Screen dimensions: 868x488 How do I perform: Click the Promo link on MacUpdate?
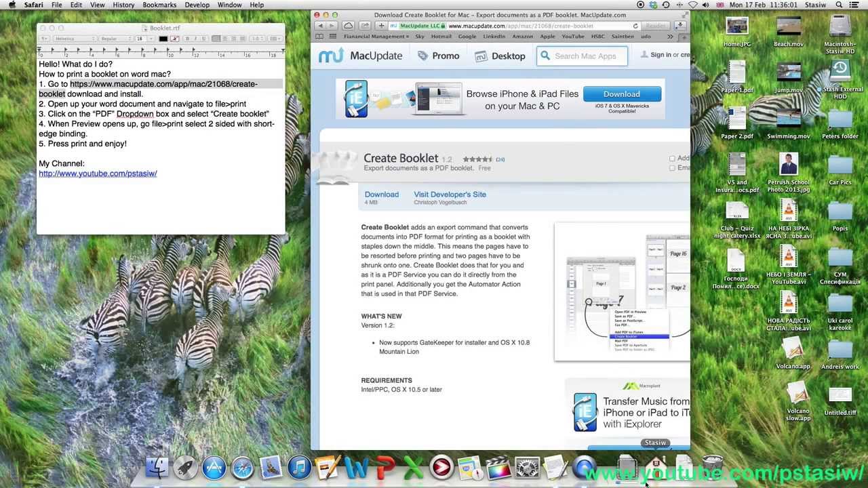[438, 56]
